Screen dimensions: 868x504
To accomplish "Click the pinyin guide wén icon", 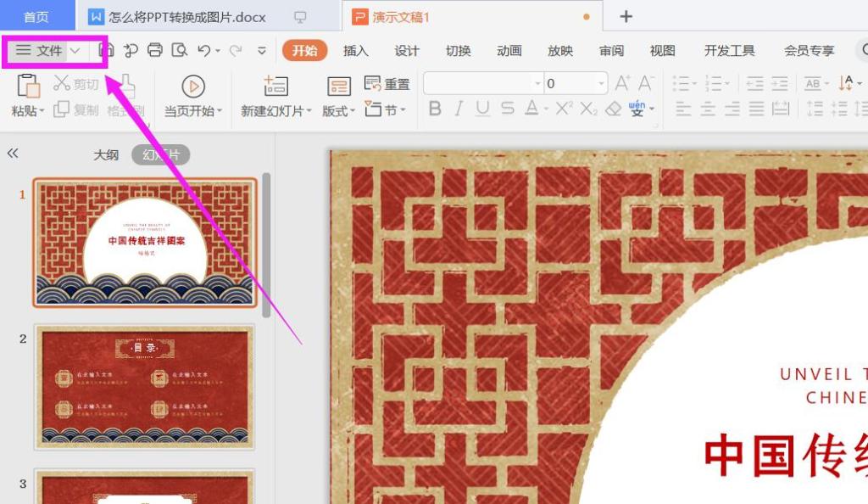I will coord(637,108).
